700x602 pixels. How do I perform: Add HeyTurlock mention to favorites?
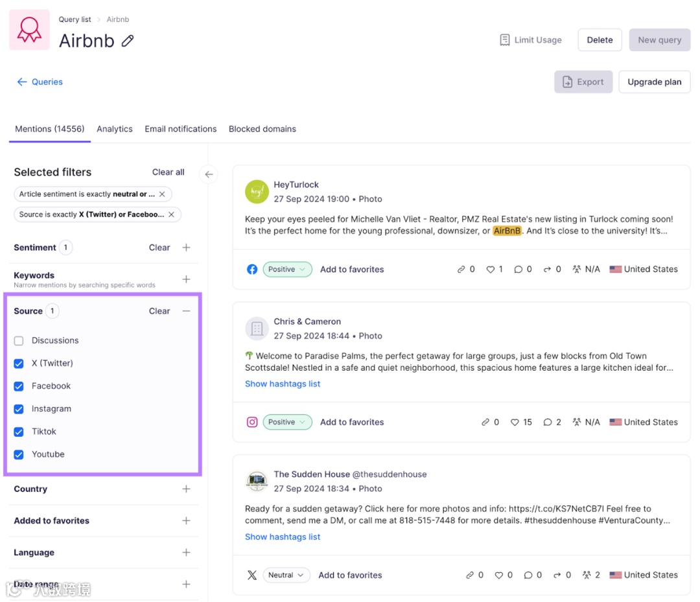click(x=352, y=270)
